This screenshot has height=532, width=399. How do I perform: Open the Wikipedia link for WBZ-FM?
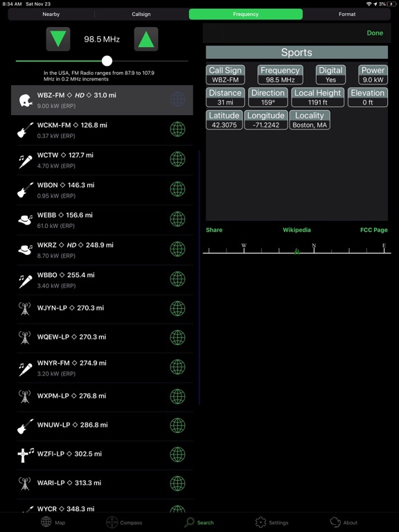297,230
